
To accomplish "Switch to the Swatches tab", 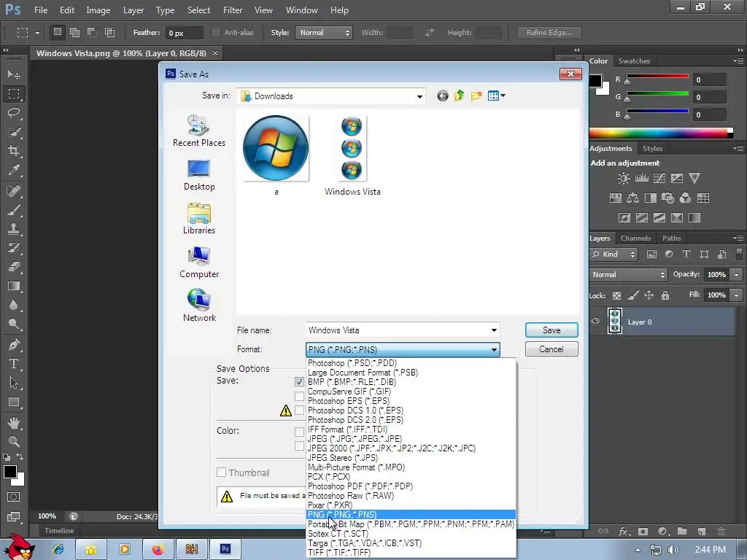I will 634,61.
